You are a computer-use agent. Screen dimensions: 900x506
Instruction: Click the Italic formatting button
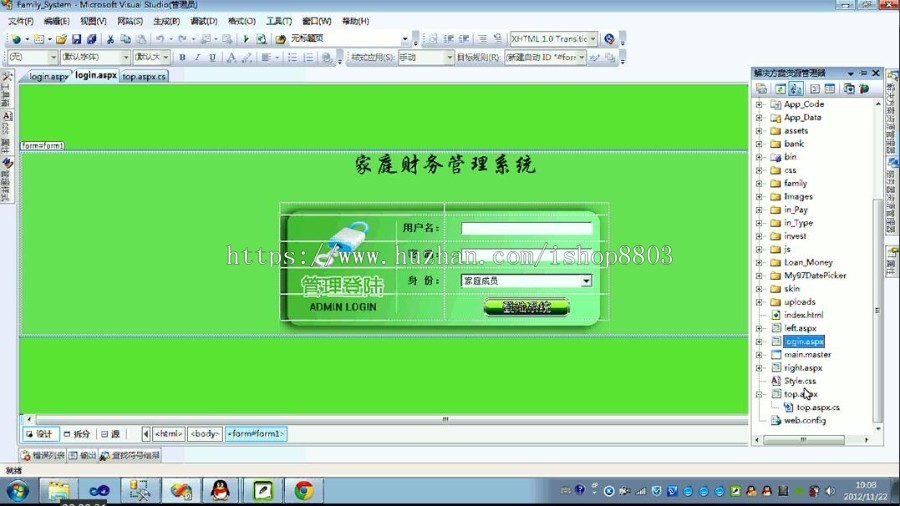[197, 57]
